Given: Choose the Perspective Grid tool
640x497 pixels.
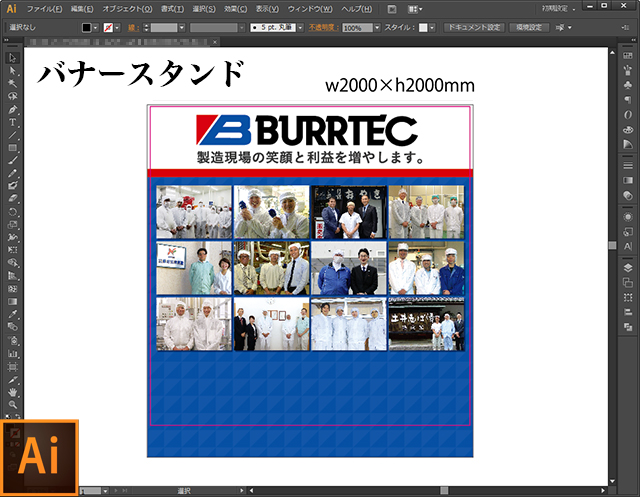Looking at the screenshot, I should click(x=12, y=276).
